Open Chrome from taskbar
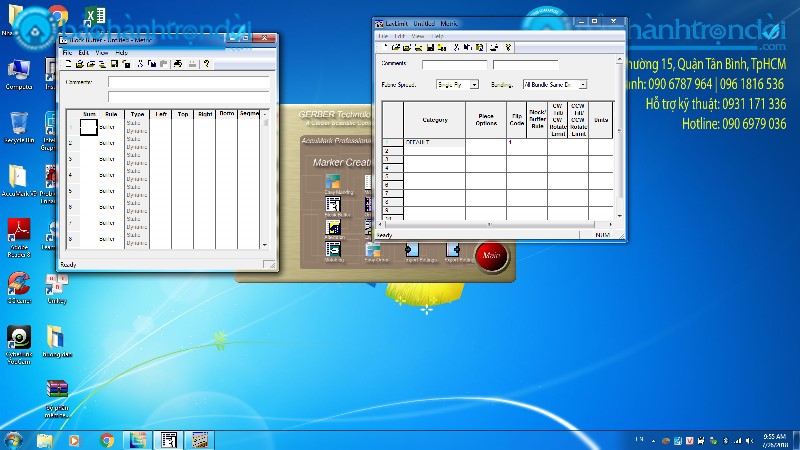 (x=107, y=440)
